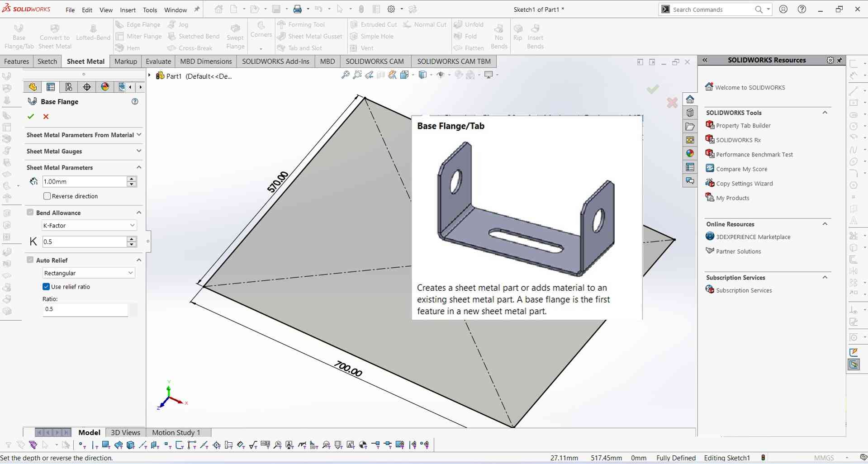Select the Edge Flange tool
This screenshot has width=868, height=464.
(x=138, y=24)
